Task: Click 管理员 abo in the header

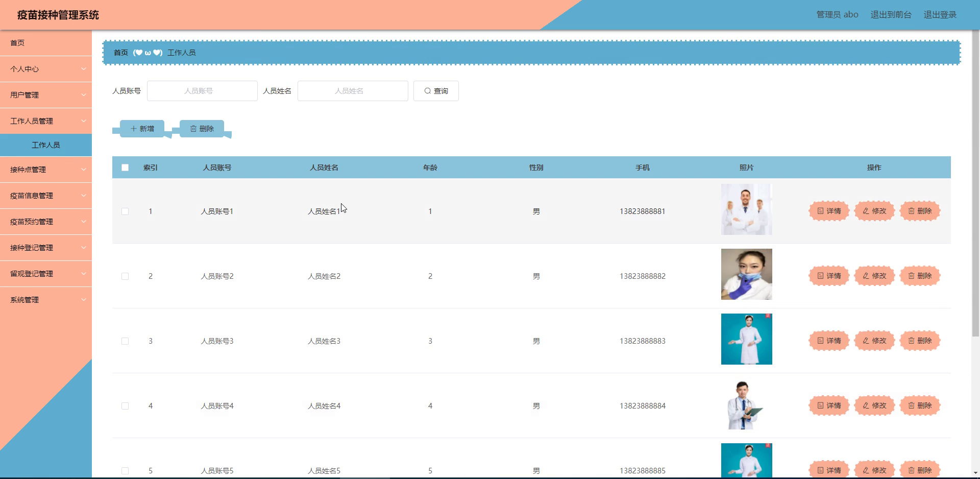Action: click(837, 15)
